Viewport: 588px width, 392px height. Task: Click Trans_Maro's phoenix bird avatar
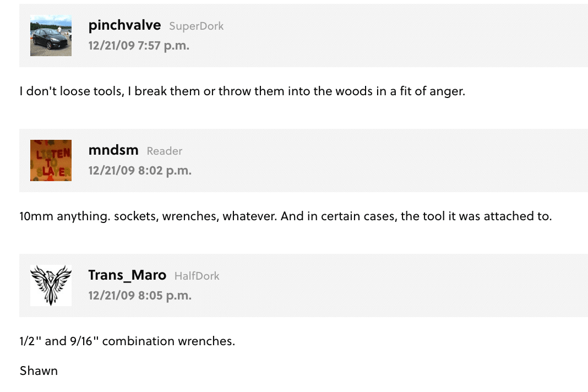click(x=51, y=285)
